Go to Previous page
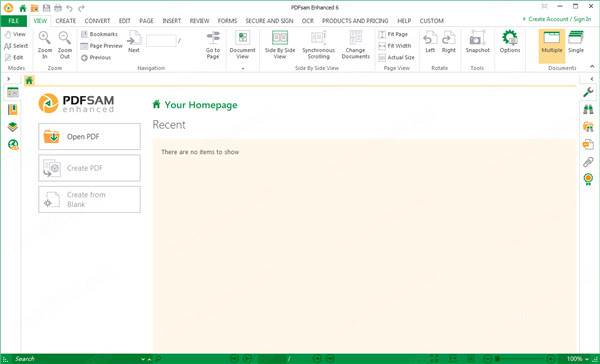This screenshot has height=364, width=600. pyautogui.click(x=96, y=57)
